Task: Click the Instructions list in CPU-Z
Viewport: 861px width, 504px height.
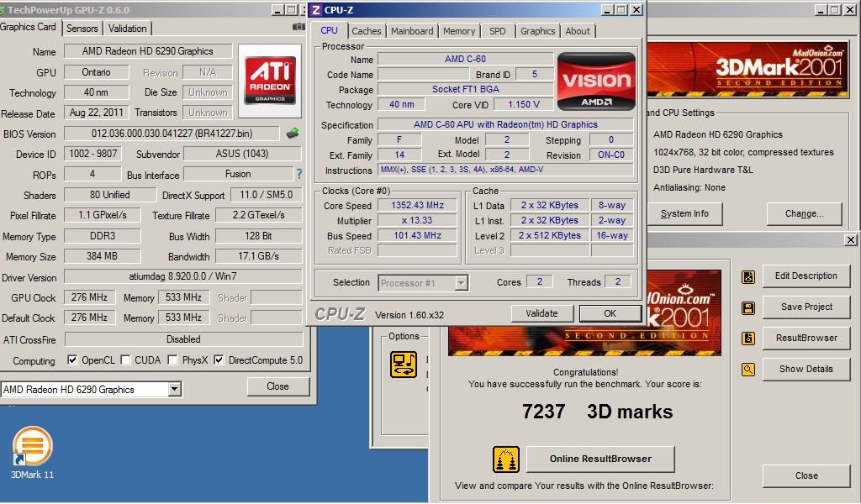Action: pyautogui.click(x=505, y=170)
